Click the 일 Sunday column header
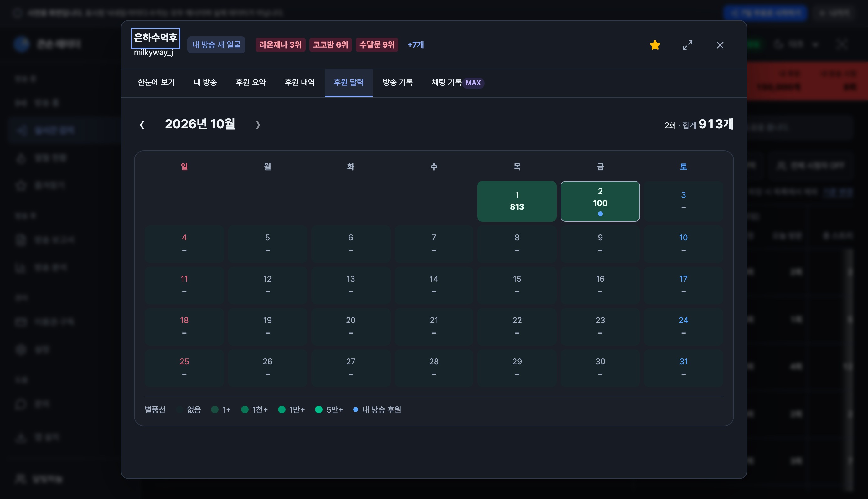The width and height of the screenshot is (868, 499). [184, 167]
